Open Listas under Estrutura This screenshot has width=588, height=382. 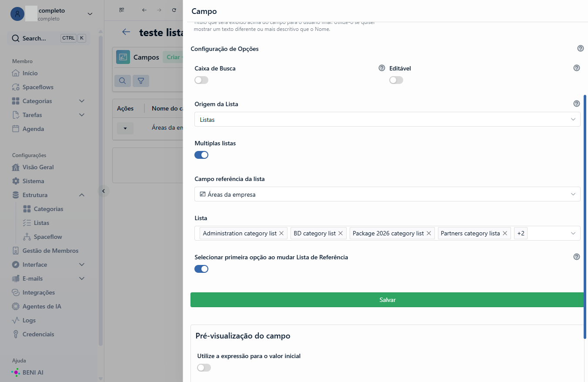point(41,223)
